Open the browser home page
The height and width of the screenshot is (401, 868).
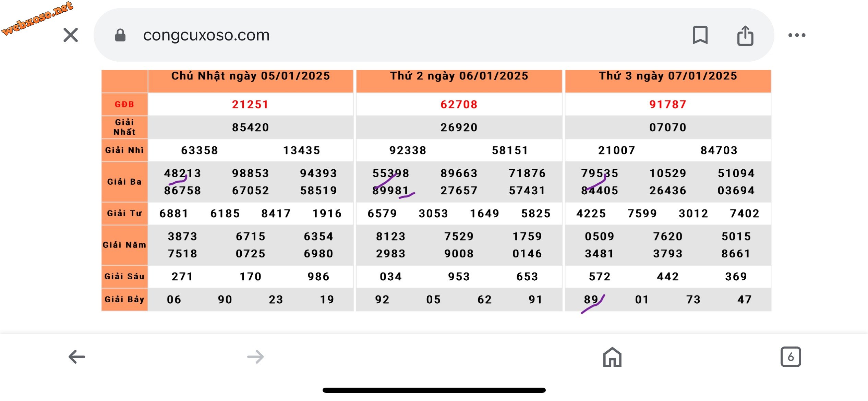tap(612, 357)
